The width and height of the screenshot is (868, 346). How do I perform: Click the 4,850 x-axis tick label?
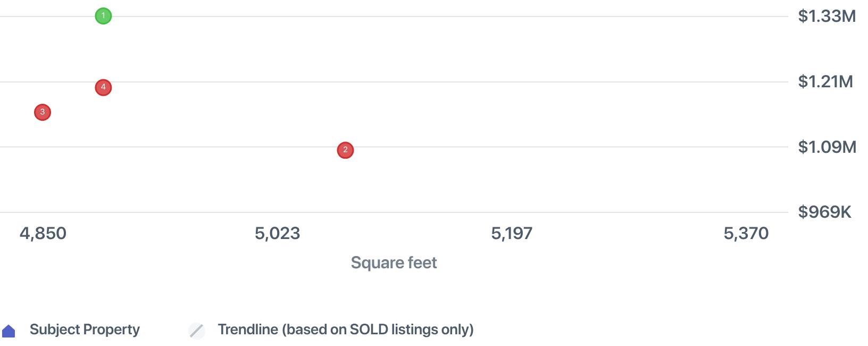coord(43,233)
